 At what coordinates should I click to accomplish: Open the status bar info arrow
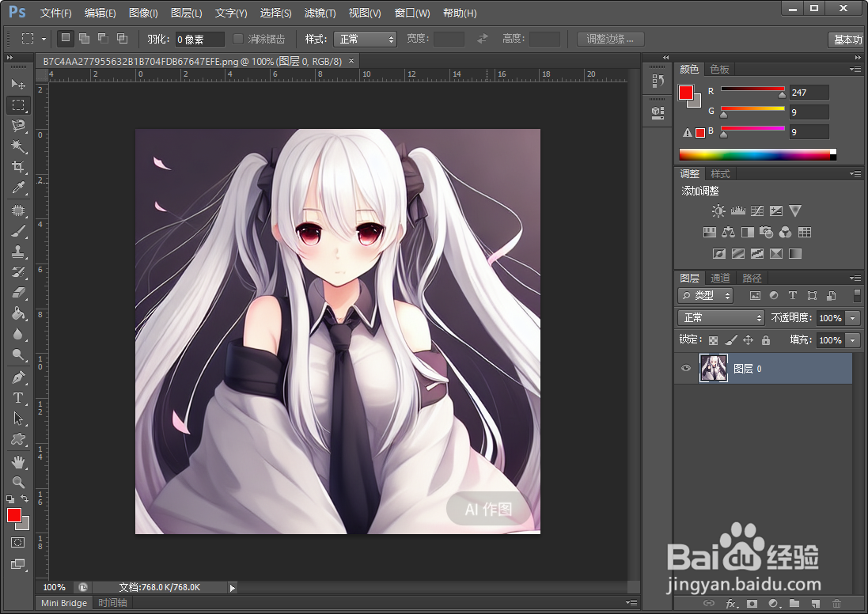point(233,587)
